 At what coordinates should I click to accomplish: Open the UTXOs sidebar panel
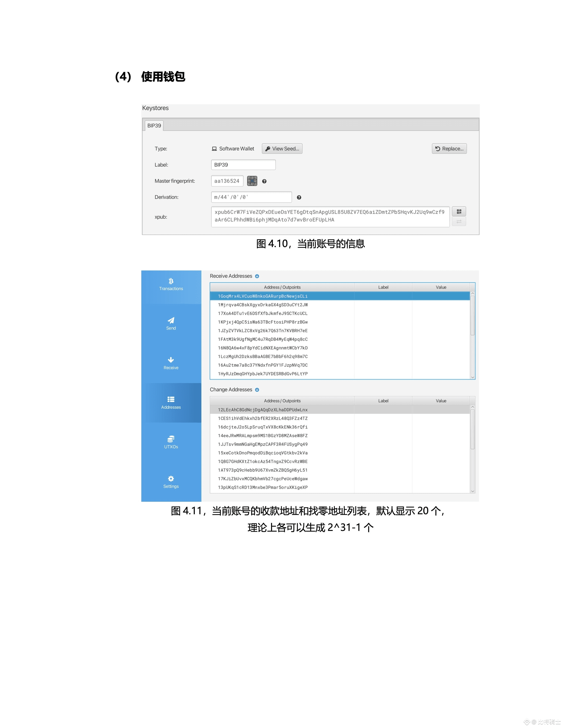[171, 442]
